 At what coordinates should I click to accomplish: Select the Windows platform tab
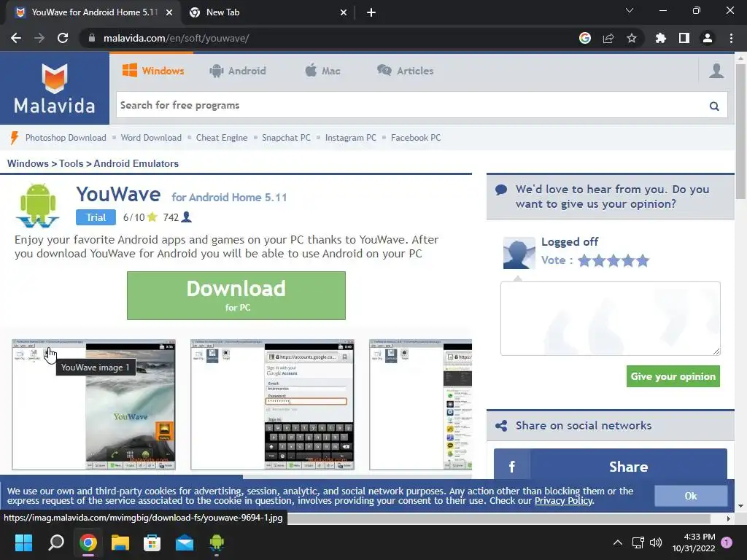point(153,71)
